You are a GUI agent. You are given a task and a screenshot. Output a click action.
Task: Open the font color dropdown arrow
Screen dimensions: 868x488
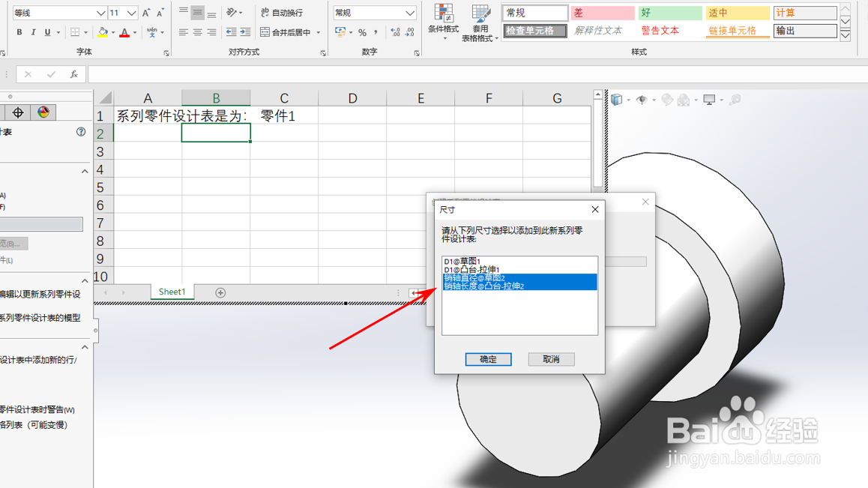[x=134, y=32]
